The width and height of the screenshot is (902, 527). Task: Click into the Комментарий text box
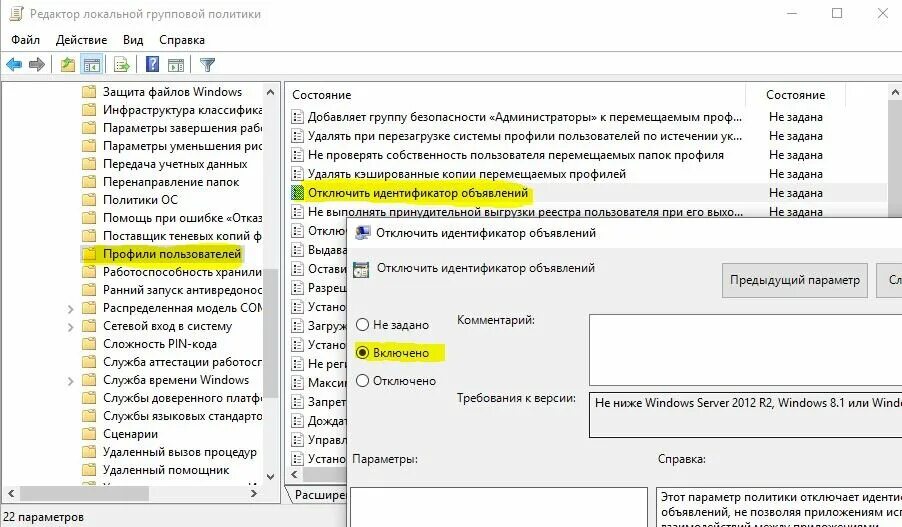coord(746,350)
